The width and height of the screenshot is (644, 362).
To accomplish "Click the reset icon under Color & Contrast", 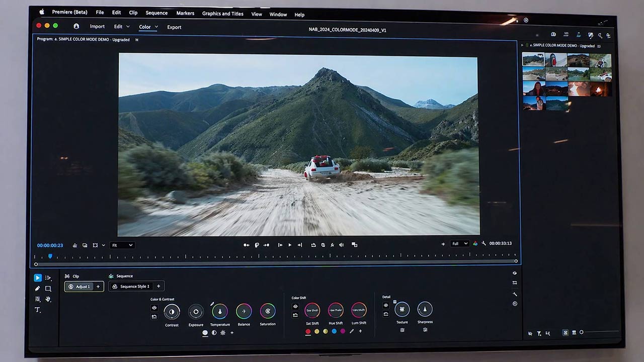I will click(154, 316).
